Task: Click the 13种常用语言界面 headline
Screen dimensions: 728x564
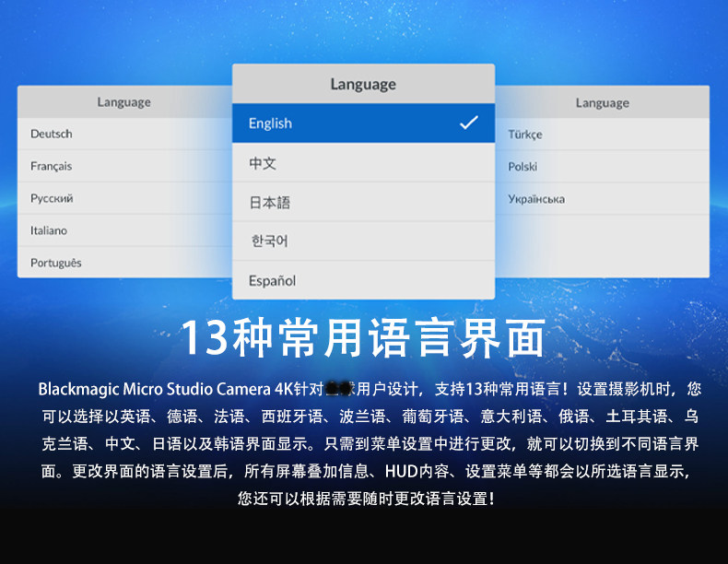Action: [363, 338]
